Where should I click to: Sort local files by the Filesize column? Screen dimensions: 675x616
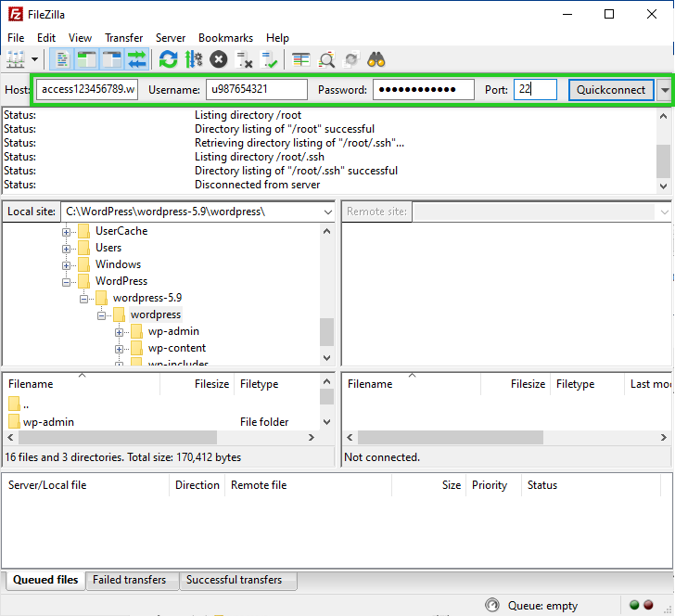210,384
